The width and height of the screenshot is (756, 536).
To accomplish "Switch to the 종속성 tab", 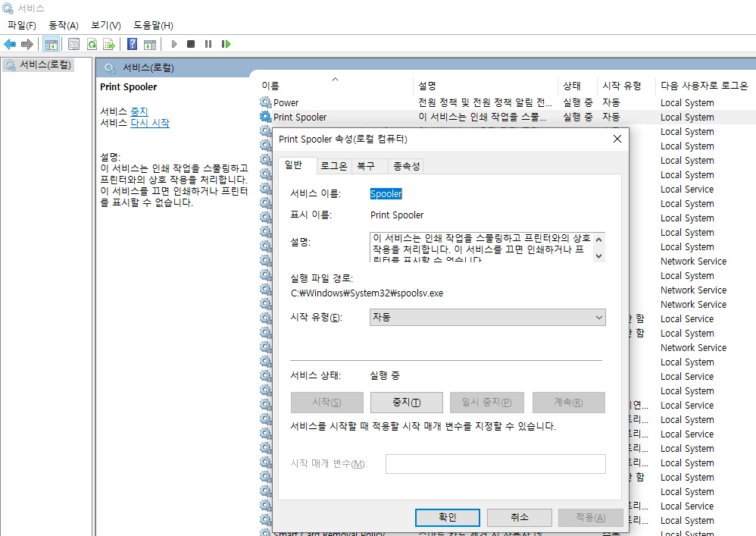I will [x=406, y=166].
